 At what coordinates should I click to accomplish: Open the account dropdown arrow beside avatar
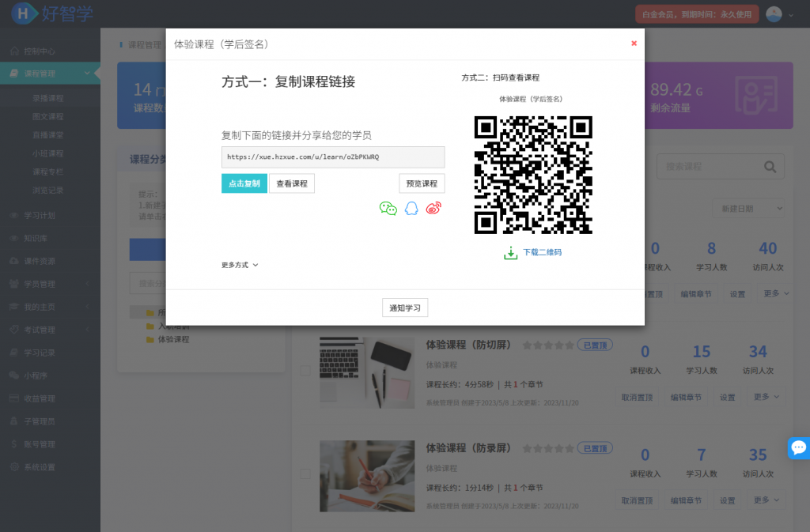(791, 15)
